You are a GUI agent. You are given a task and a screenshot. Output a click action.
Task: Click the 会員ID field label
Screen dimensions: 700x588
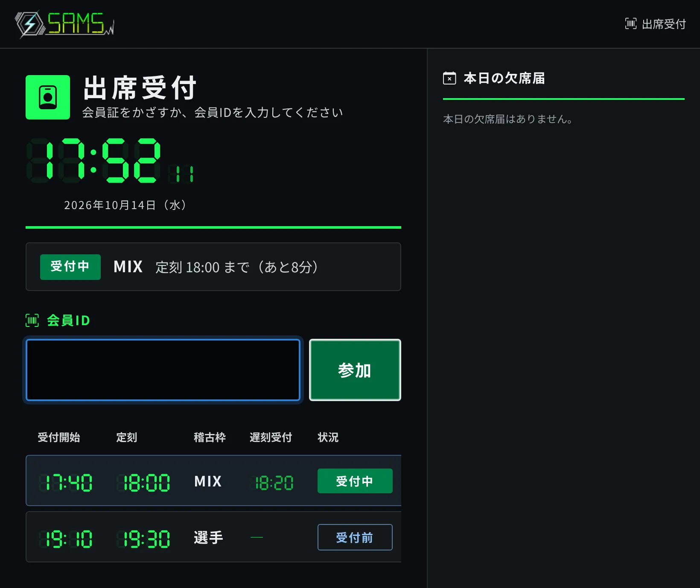pos(68,320)
